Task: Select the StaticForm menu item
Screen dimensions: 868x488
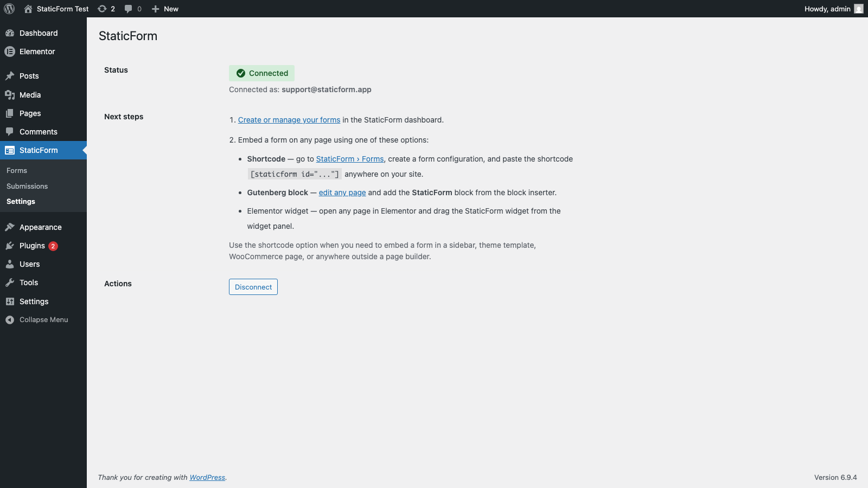Action: 39,150
